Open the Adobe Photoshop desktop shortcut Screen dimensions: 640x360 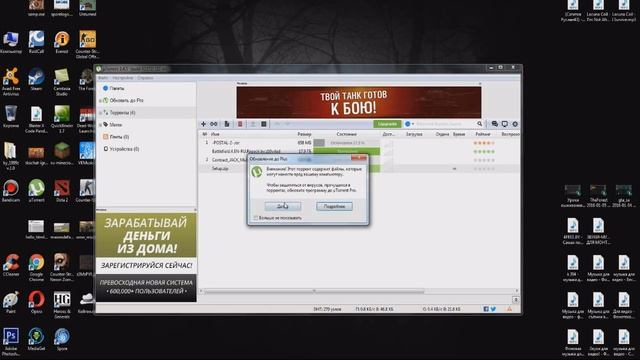point(11,342)
